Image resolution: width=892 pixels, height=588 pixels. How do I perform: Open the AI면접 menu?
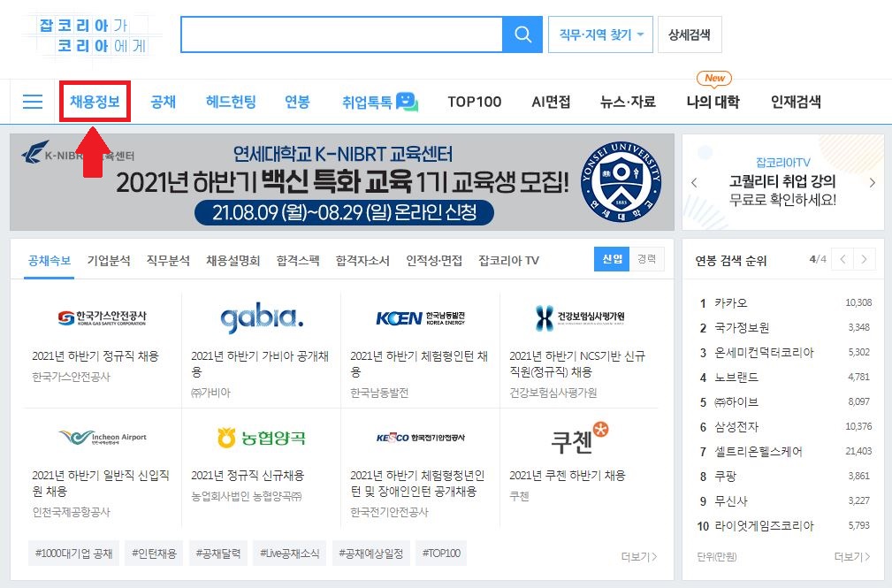click(551, 102)
